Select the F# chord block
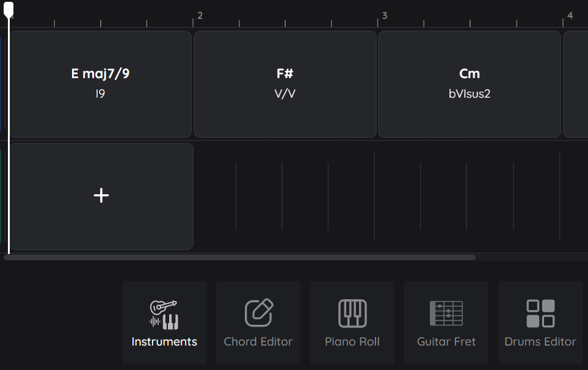 285,84
